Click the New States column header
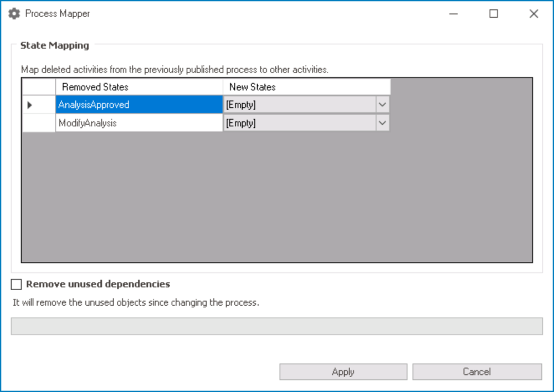 pyautogui.click(x=306, y=87)
